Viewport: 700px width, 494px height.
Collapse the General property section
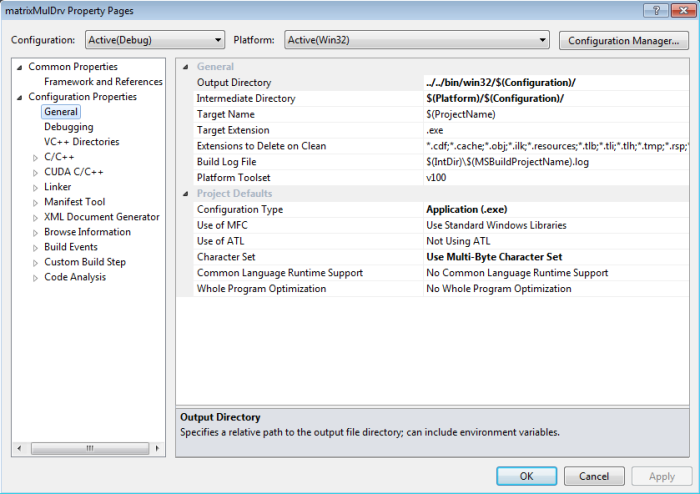click(x=184, y=67)
